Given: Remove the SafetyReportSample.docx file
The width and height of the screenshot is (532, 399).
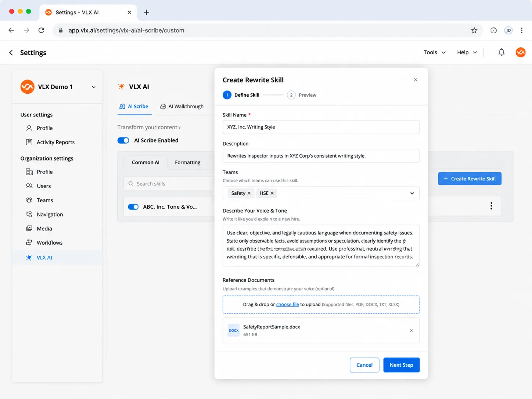Looking at the screenshot, I should [x=411, y=331].
